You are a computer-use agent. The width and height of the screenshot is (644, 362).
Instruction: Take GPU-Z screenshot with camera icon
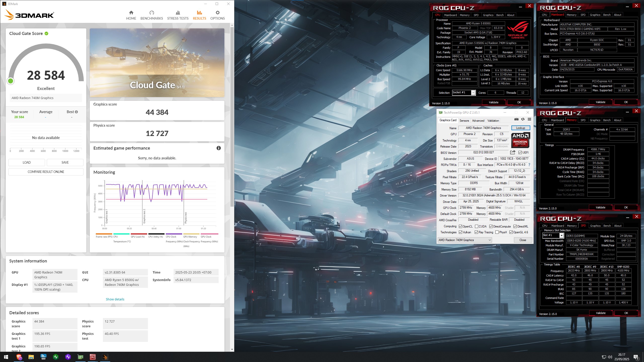516,119
